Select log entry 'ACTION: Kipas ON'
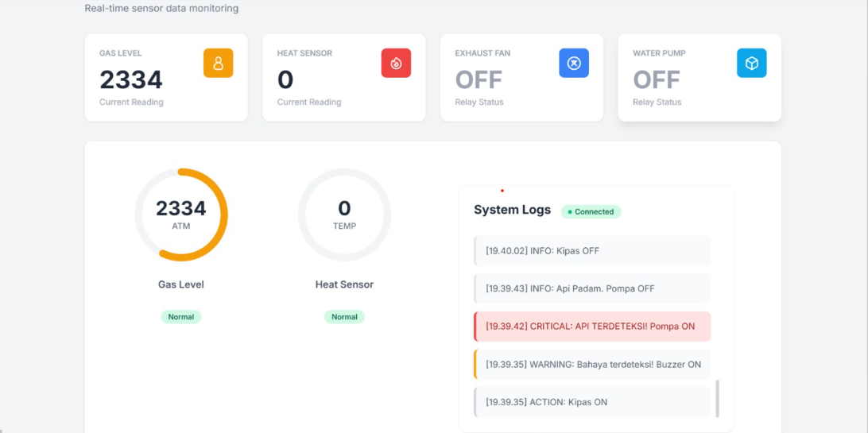The width and height of the screenshot is (868, 433). coord(592,402)
